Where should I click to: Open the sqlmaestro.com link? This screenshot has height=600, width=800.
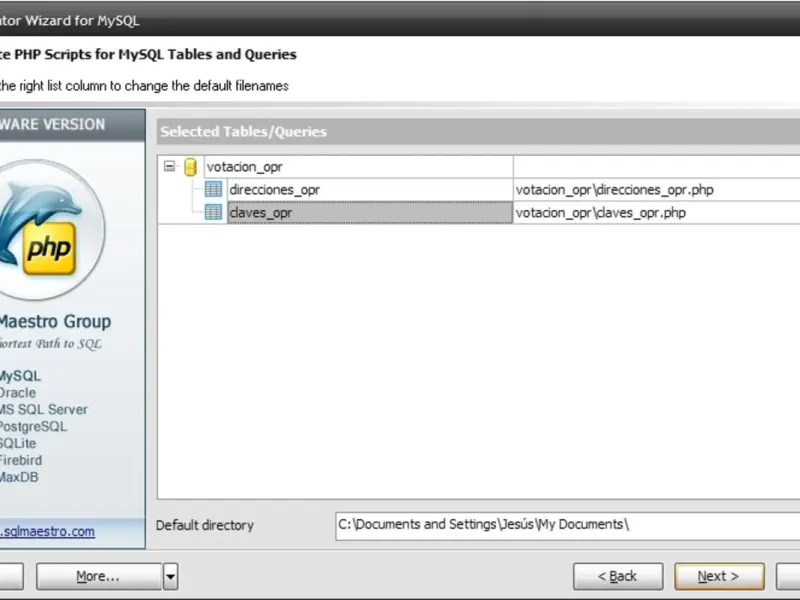click(47, 532)
